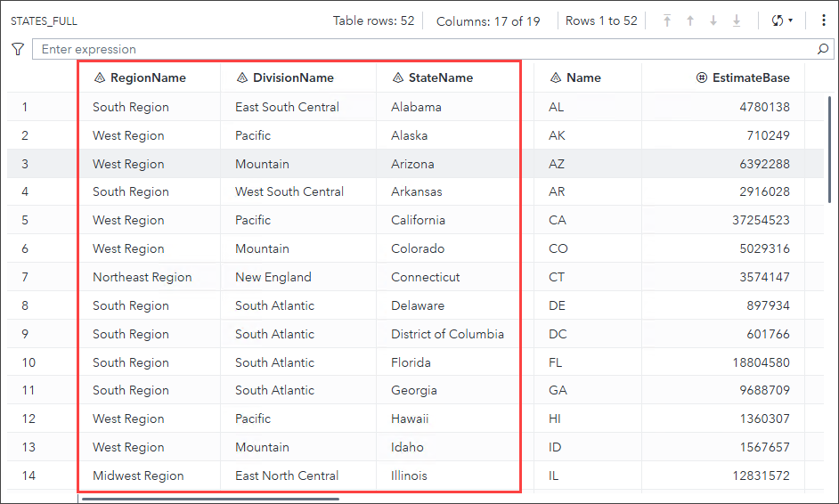Click the search magnifier icon
This screenshot has width=839, height=504.
823,50
